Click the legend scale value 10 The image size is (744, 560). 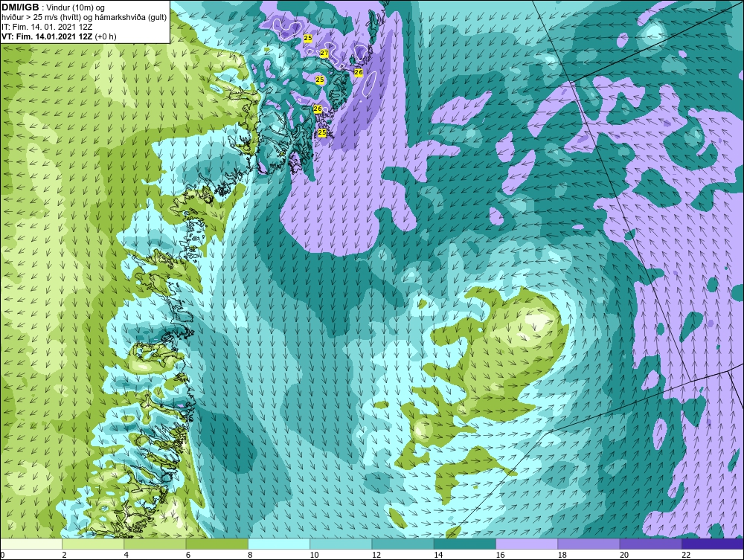(314, 555)
